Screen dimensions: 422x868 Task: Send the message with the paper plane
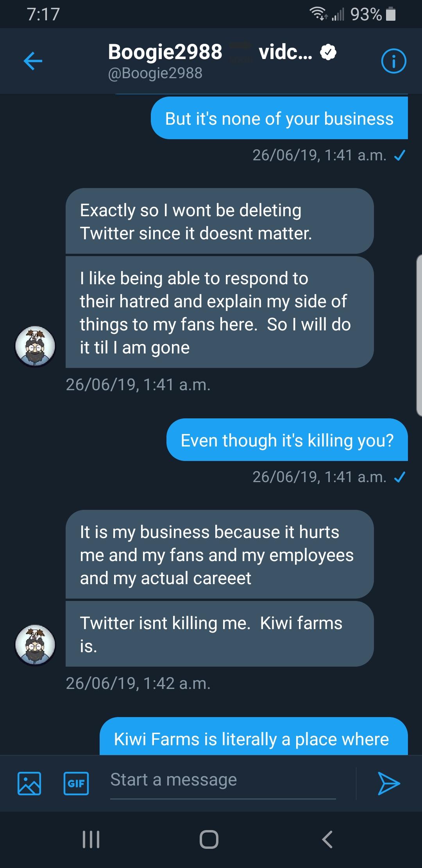389,783
